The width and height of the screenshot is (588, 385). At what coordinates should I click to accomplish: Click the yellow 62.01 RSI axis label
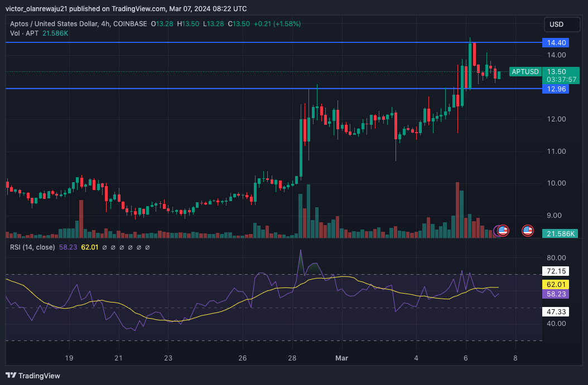556,285
